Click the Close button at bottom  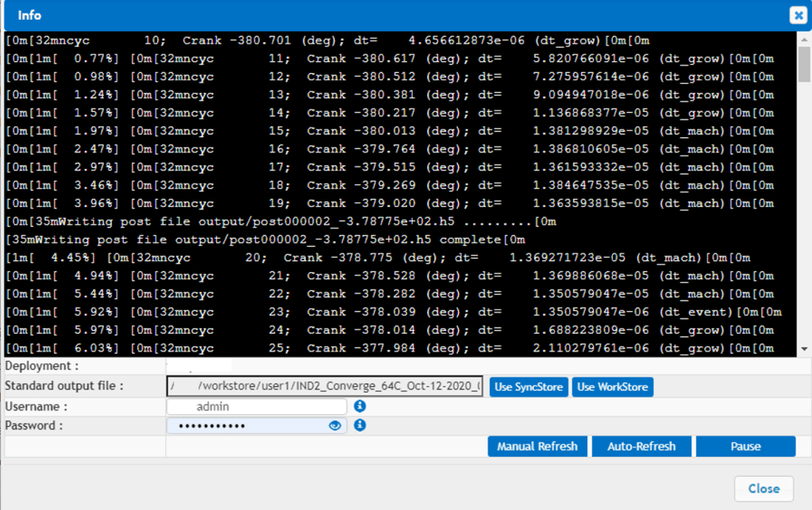(764, 489)
